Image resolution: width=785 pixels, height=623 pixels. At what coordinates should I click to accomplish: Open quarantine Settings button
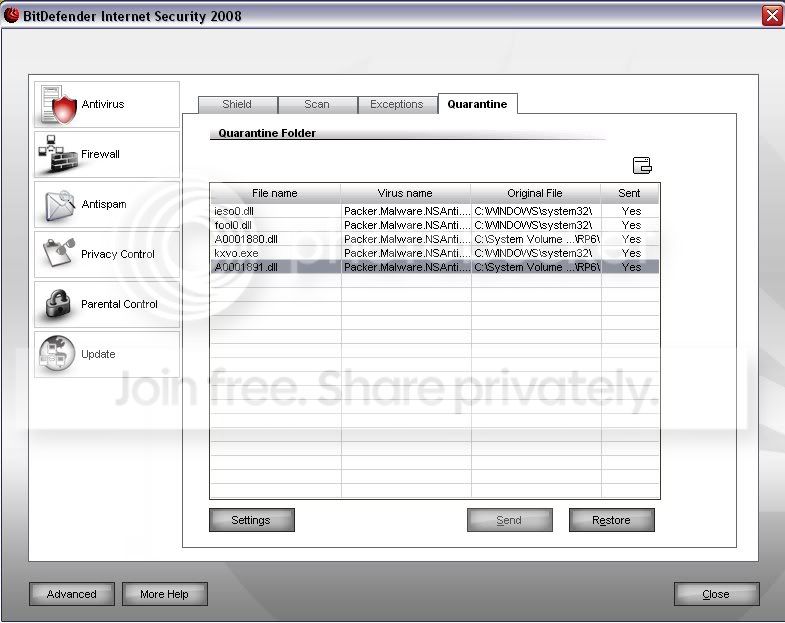[251, 520]
